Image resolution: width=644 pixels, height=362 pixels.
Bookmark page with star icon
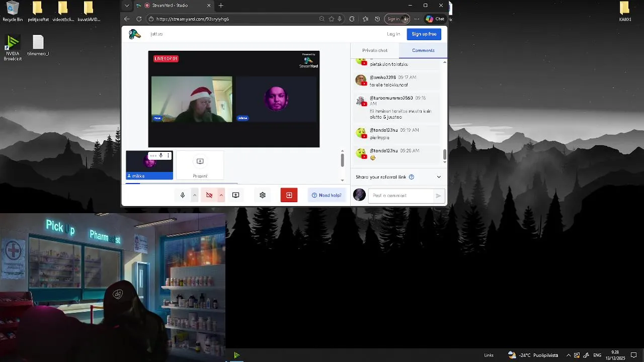coord(332,19)
